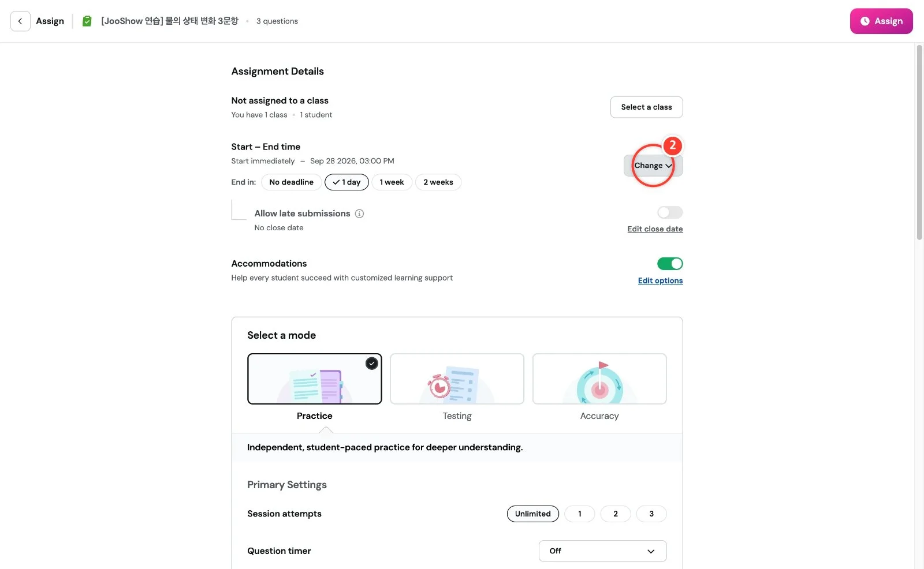Expand the Change time dropdown
The height and width of the screenshot is (569, 924).
(x=653, y=166)
